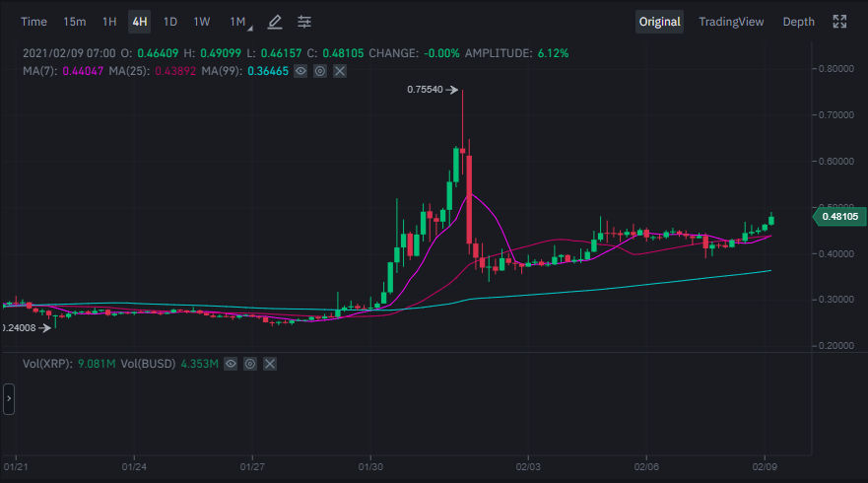
Task: Remove the MA indicator
Action: point(340,71)
